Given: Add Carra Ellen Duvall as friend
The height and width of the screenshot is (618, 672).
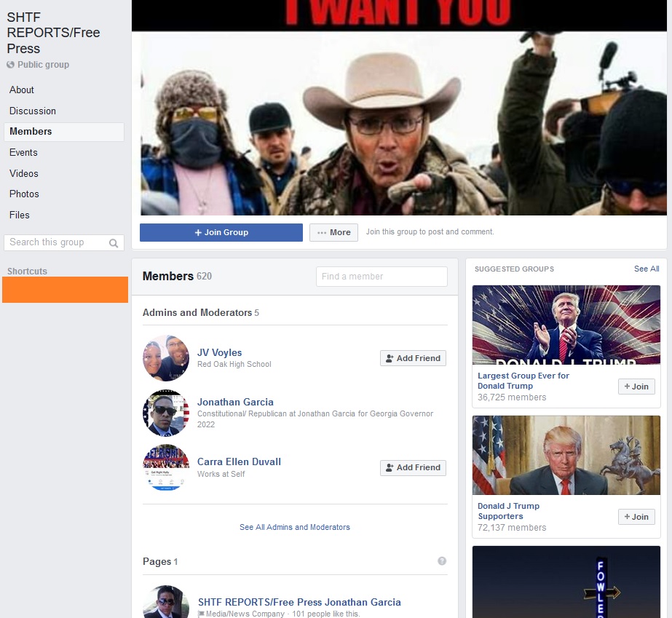Looking at the screenshot, I should (413, 467).
